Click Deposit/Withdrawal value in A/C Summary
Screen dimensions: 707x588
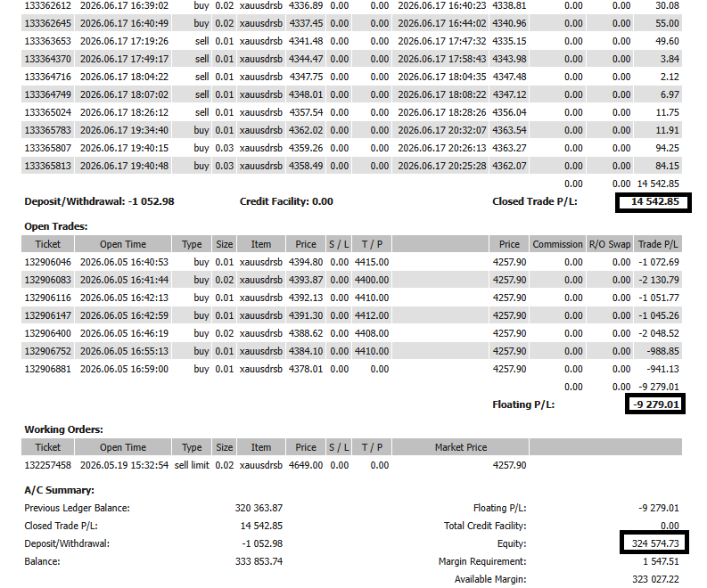(262, 543)
